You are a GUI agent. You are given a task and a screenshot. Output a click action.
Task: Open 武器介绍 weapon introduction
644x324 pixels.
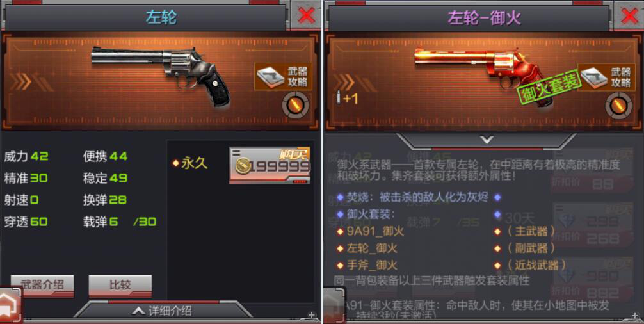pos(42,285)
